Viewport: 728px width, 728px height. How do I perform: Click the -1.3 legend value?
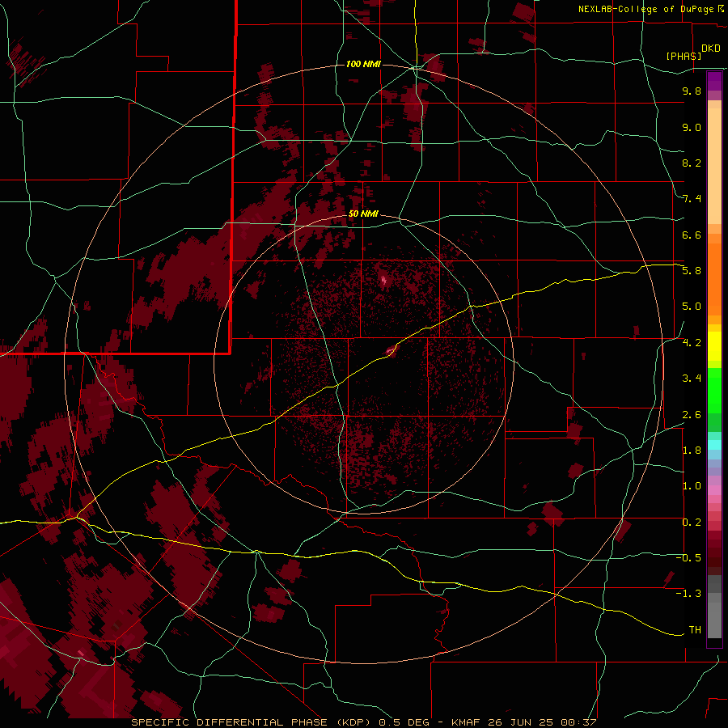point(688,594)
